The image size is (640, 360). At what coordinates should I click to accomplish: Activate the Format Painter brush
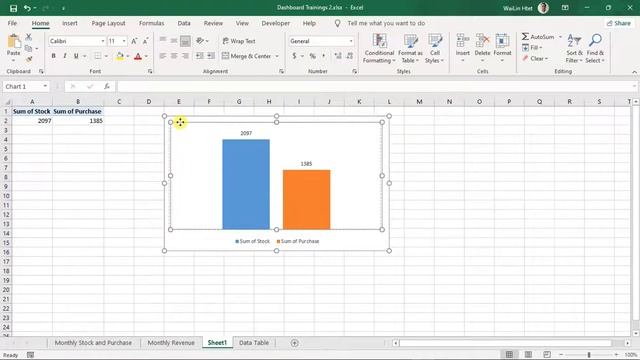click(29, 59)
